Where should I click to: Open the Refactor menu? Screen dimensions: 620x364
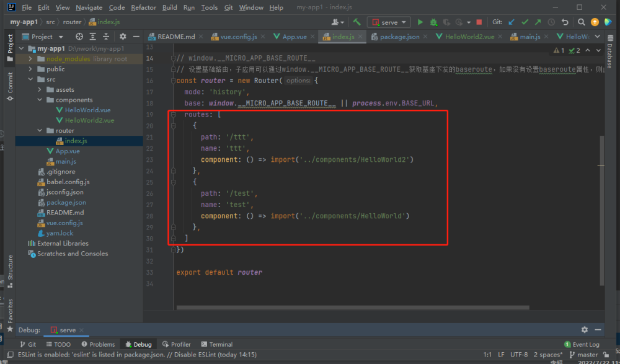pyautogui.click(x=143, y=7)
